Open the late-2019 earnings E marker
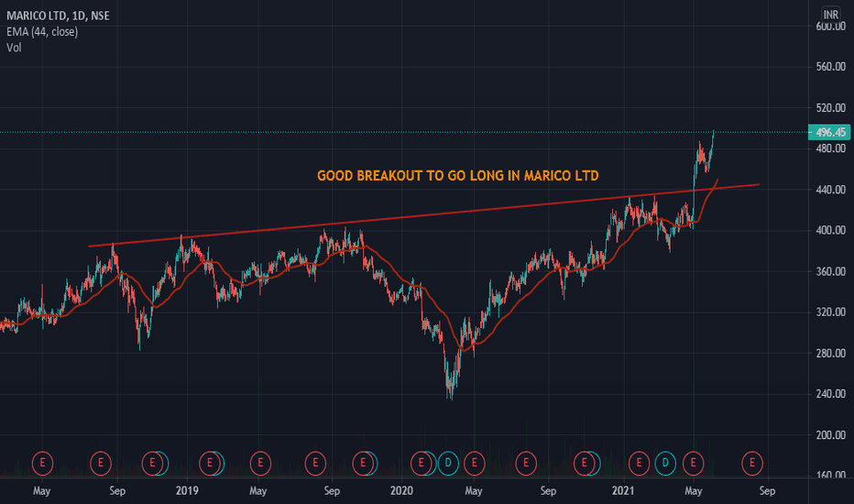854x504 pixels. pyautogui.click(x=363, y=464)
